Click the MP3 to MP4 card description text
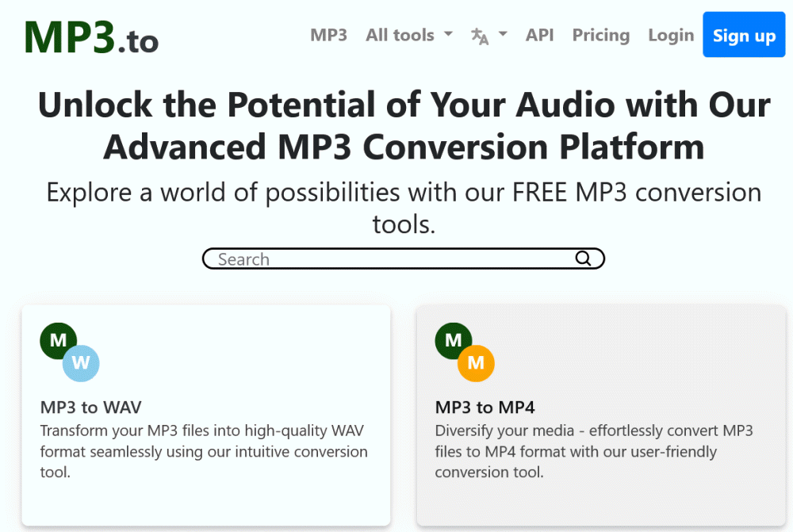This screenshot has height=532, width=793. point(593,452)
